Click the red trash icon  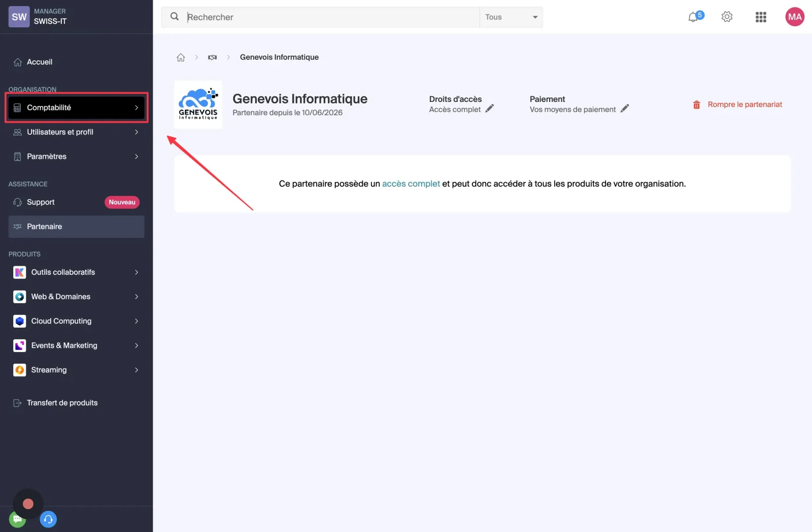point(696,104)
